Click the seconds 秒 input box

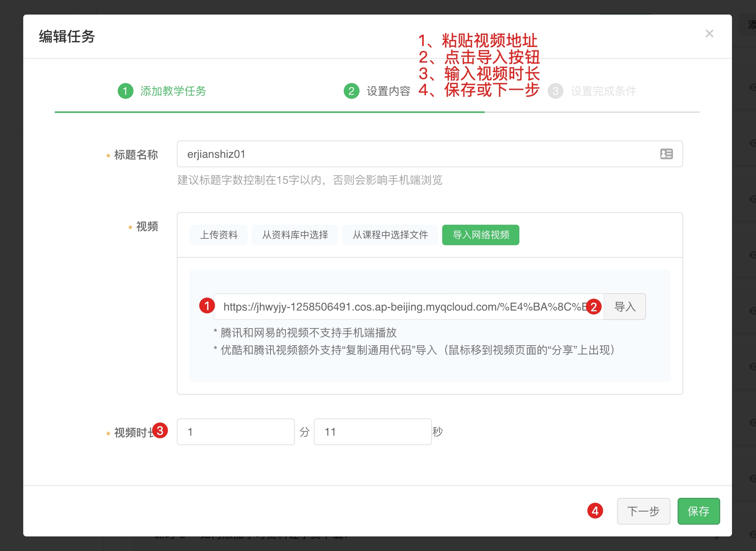pyautogui.click(x=372, y=432)
